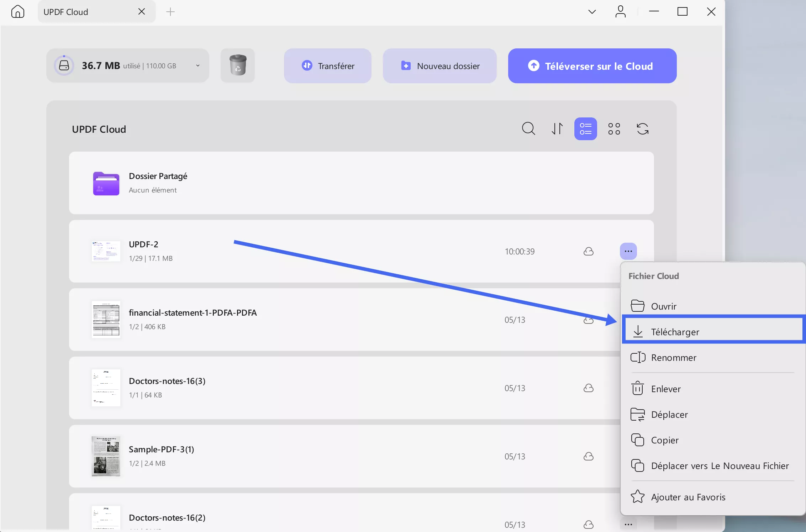Select financial-statement-1-PDFA-PDFA file name
806x532 pixels.
click(x=193, y=313)
